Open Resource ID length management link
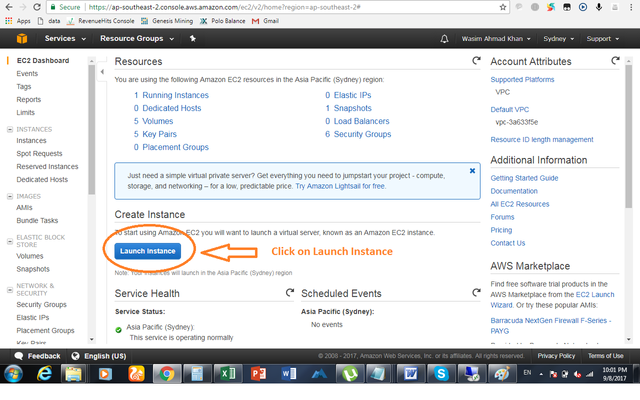 pos(542,140)
